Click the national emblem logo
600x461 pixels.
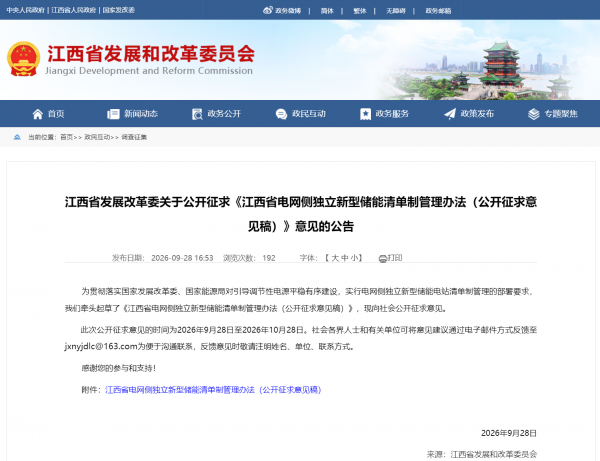[23, 59]
